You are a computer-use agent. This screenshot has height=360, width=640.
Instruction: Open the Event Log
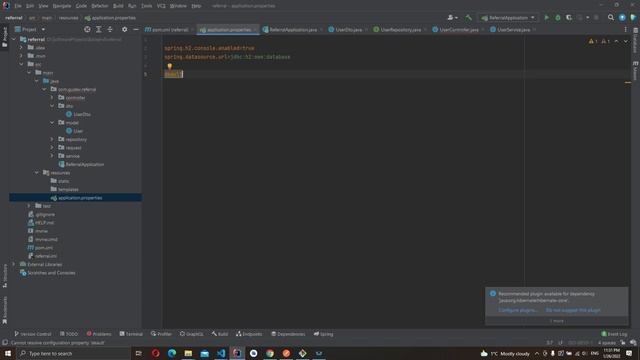coord(614,334)
